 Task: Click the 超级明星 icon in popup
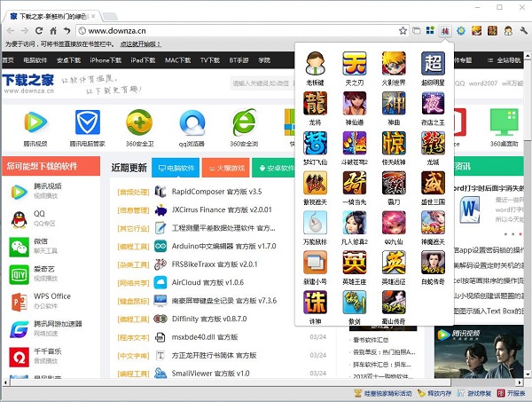click(433, 64)
